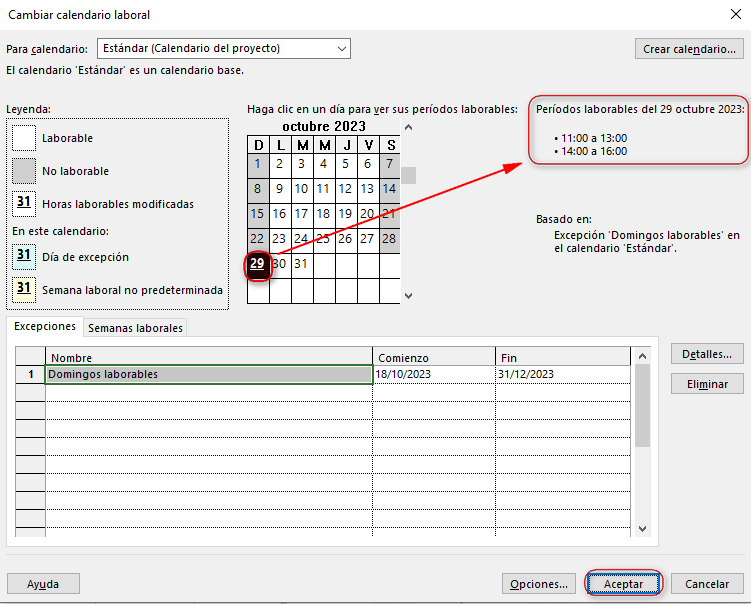Open Ayuda for the calendar dialog
This screenshot has width=751, height=604.
[43, 584]
